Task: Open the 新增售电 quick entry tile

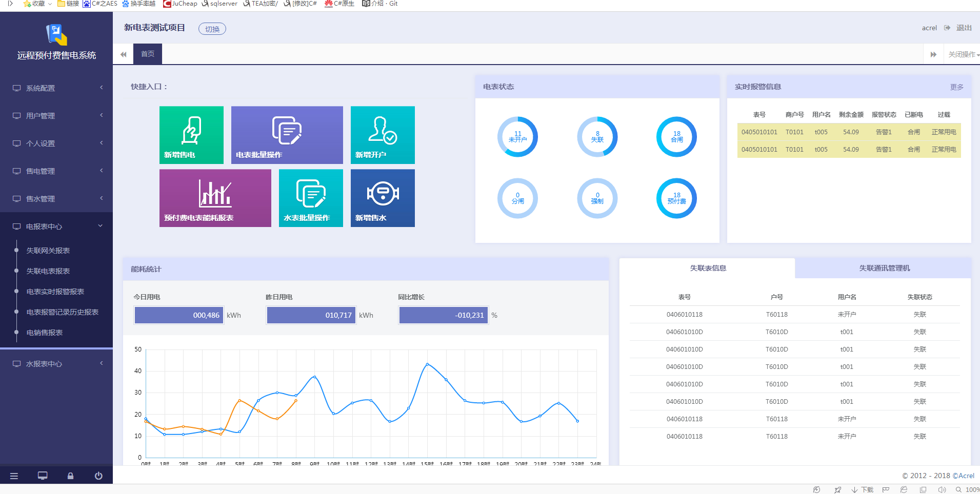Action: (x=191, y=135)
